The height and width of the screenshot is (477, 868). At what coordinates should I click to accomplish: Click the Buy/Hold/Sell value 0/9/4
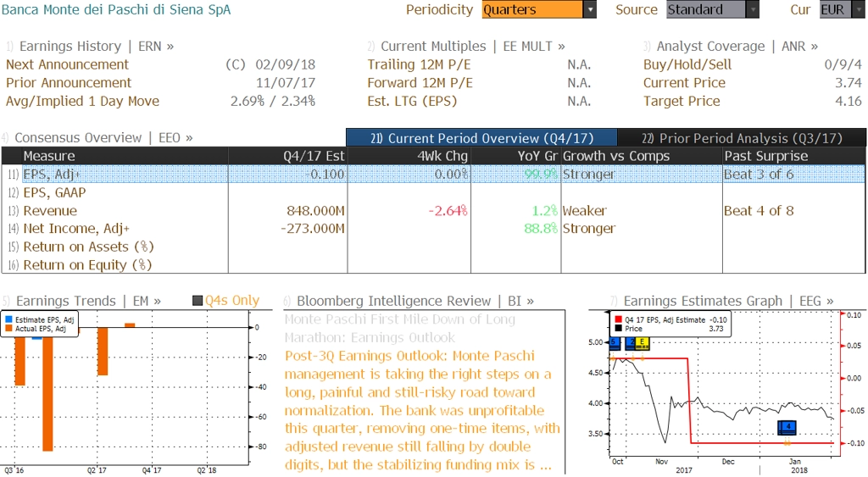(x=843, y=64)
